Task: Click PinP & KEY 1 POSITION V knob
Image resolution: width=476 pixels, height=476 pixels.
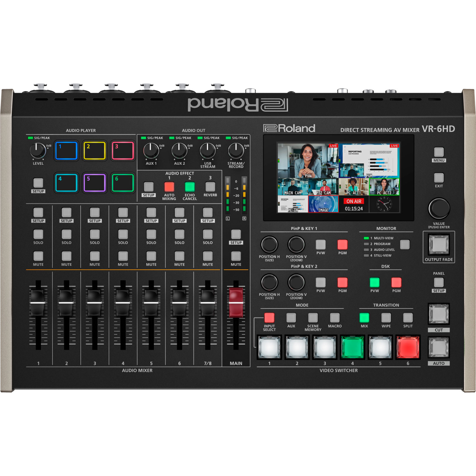Action: (x=296, y=245)
